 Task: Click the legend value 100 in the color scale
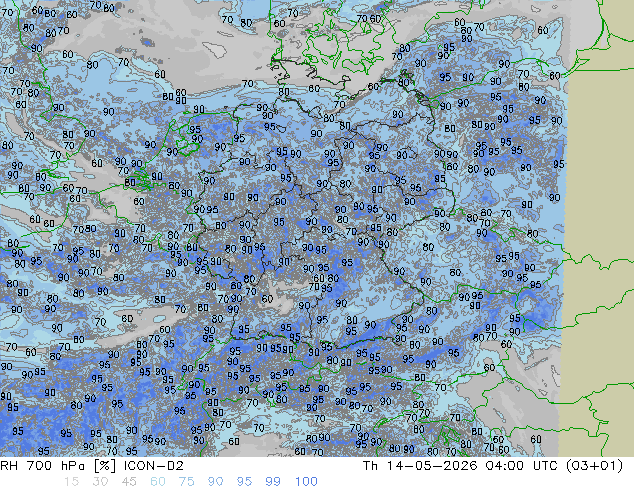tap(306, 482)
